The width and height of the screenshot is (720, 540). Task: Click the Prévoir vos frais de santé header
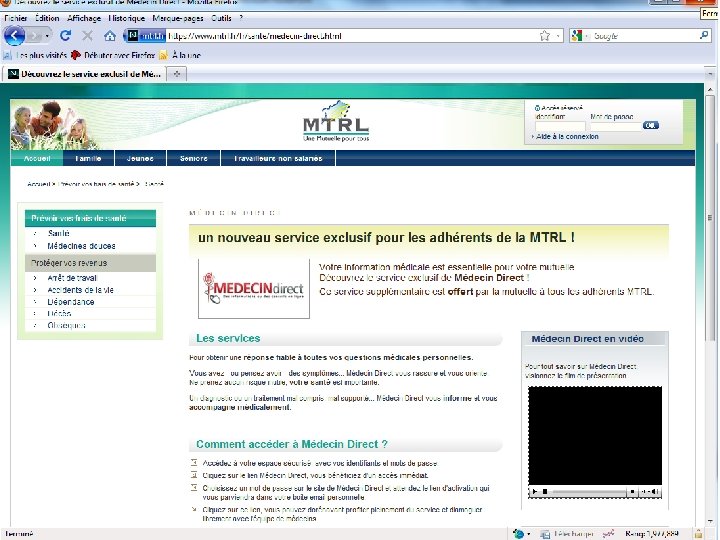(90, 218)
